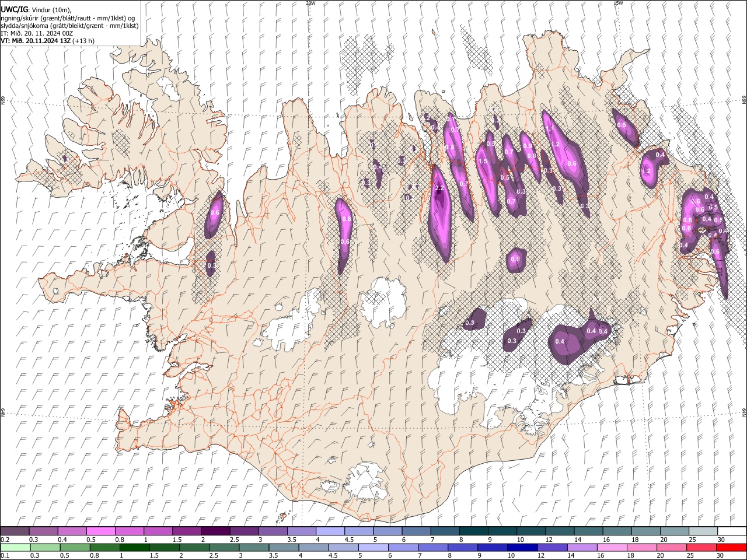Viewport: 747px width, 560px height.
Task: Click the 'VT: Mið. 20.11.2024 13Z' valid time
Action: (x=36, y=41)
